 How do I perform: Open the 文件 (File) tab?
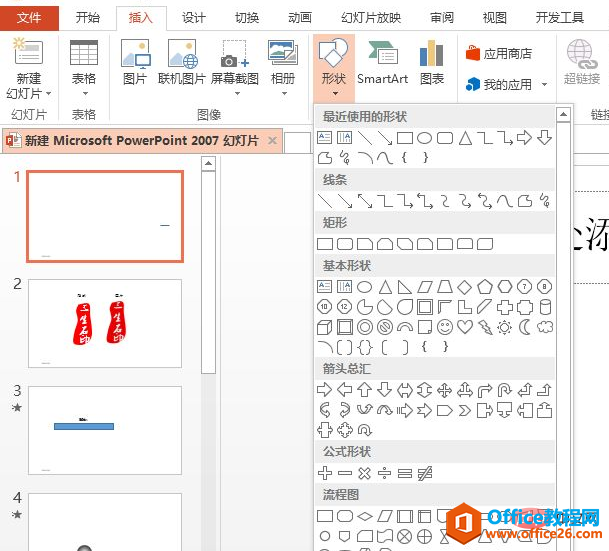pos(29,17)
